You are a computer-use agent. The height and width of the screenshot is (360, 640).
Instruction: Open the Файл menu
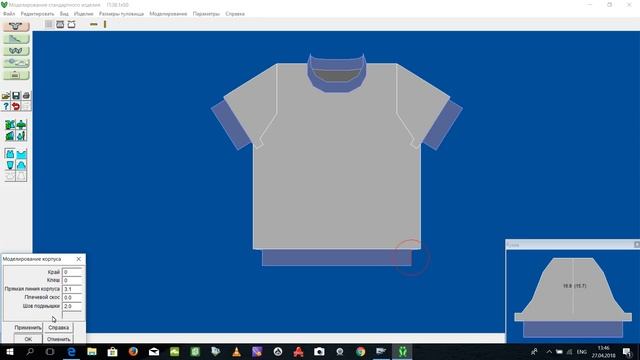click(9, 14)
